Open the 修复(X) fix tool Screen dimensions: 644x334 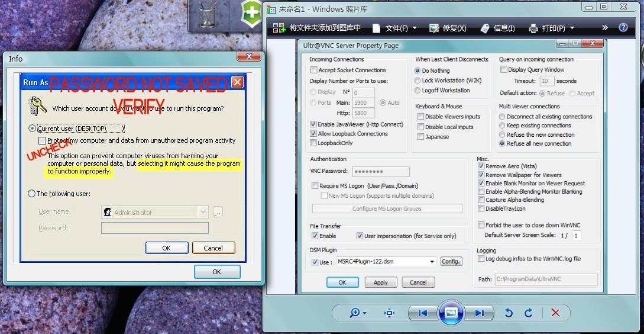coord(447,28)
